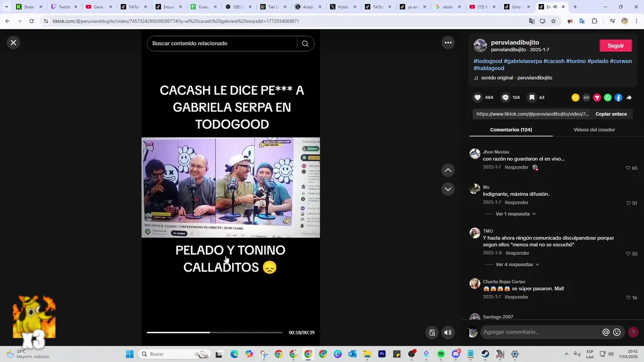
Task: Open #gabrielaserpa hashtag
Action: click(523, 61)
